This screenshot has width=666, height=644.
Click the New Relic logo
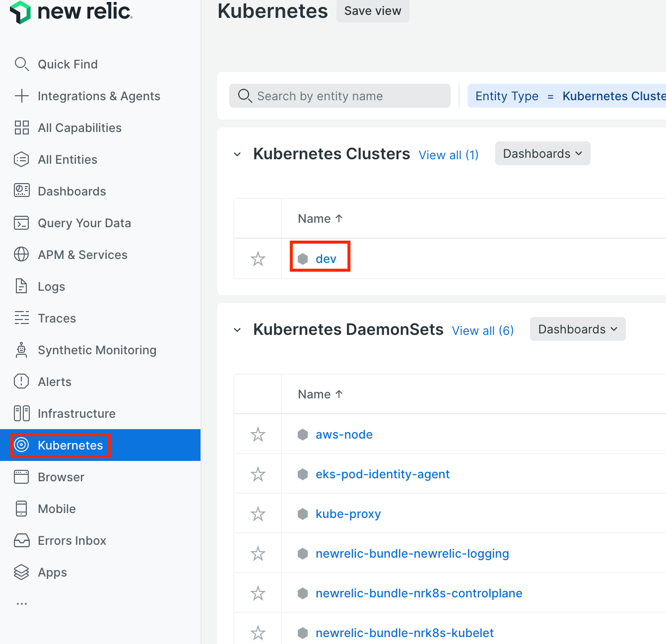[x=71, y=11]
